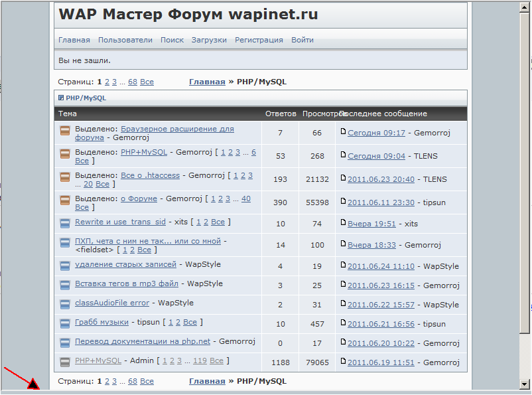The width and height of the screenshot is (532, 395).
Task: Click the last-post page icon before Вчера 19:51
Action: tap(343, 224)
